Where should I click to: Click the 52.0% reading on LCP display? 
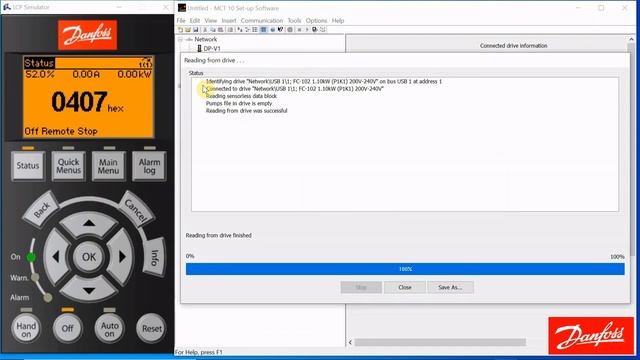pos(40,74)
